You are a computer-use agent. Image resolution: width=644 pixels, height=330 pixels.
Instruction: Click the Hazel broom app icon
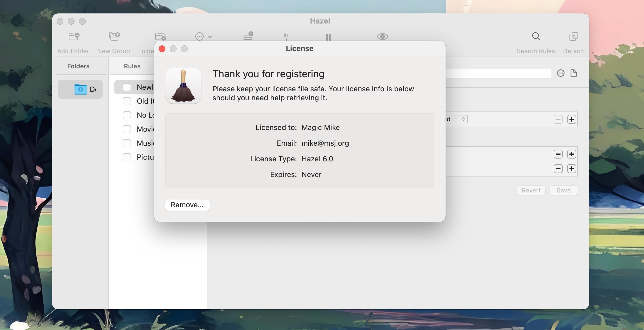tap(183, 86)
